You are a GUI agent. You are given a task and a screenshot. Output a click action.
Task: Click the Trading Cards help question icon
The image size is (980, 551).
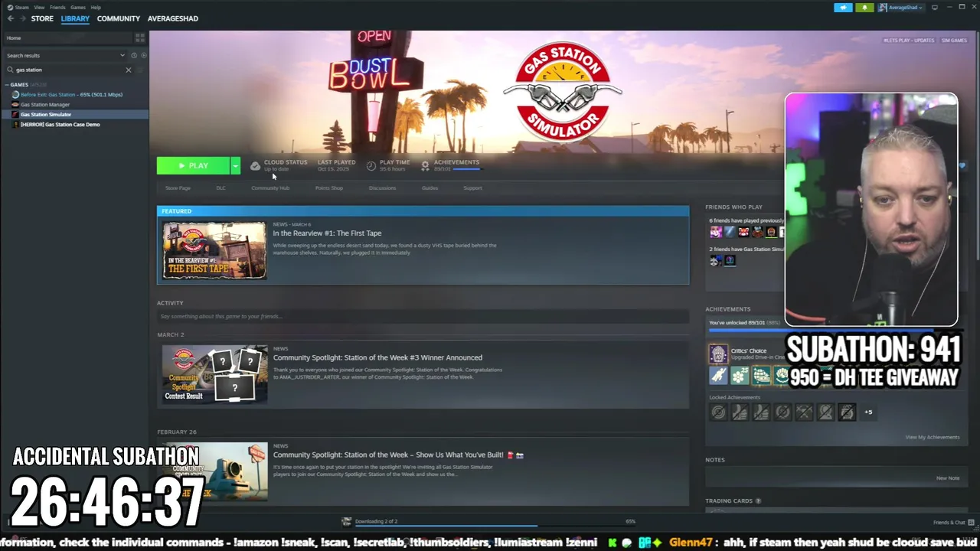coord(758,501)
